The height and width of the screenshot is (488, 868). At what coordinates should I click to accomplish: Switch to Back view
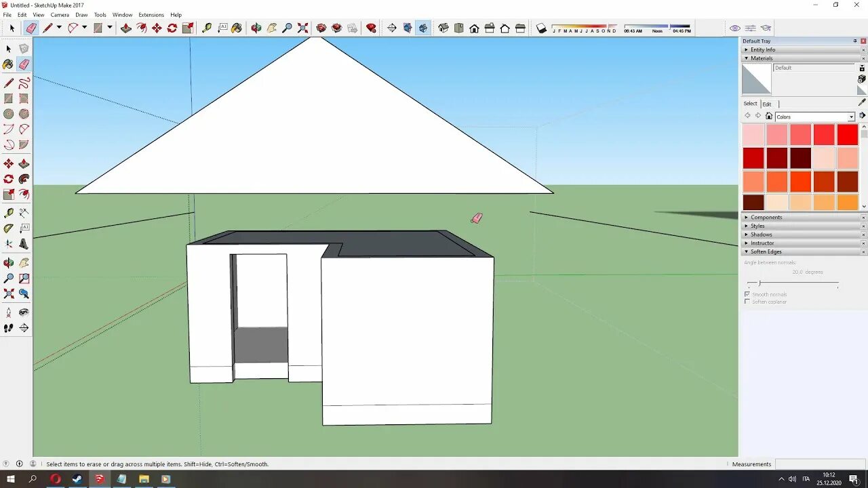pos(505,28)
